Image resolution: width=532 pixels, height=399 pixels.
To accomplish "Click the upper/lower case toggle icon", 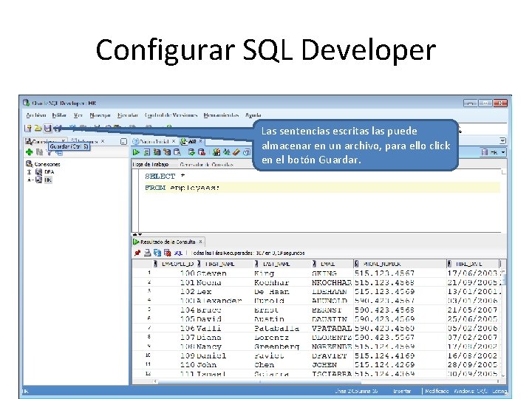I will [x=226, y=152].
